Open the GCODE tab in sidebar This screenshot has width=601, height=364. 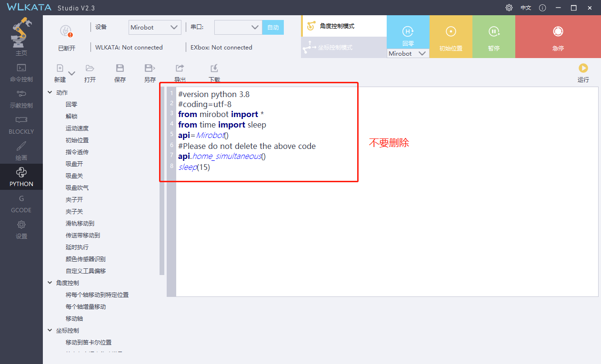point(21,203)
